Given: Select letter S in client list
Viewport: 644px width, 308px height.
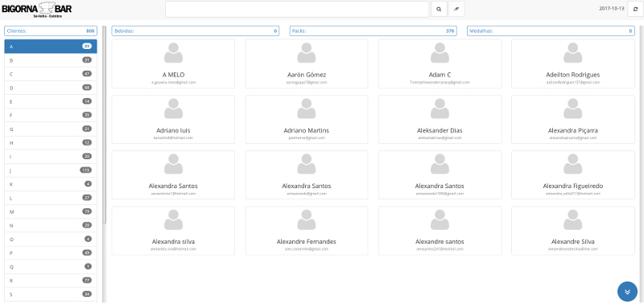Looking at the screenshot, I should tap(51, 294).
